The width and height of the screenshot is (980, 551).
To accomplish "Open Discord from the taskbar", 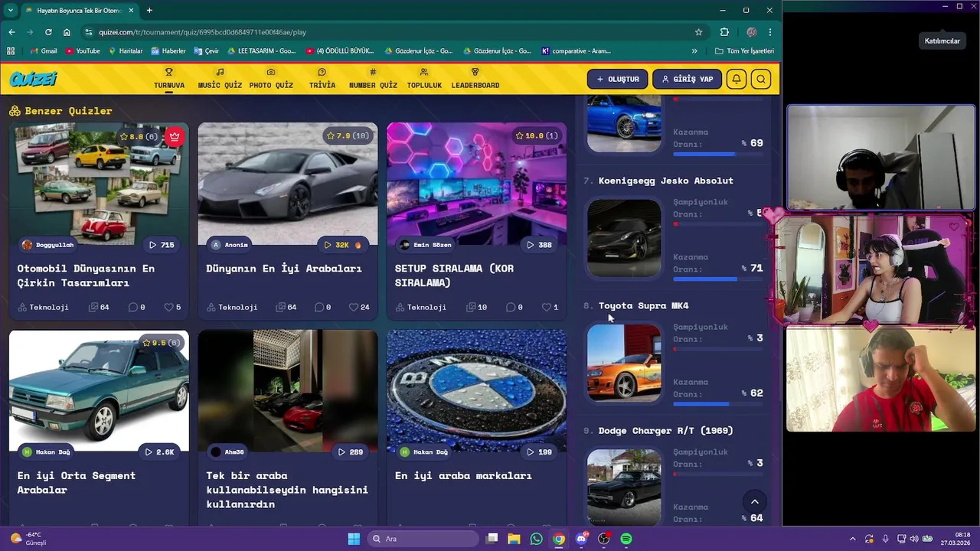I will [x=581, y=539].
